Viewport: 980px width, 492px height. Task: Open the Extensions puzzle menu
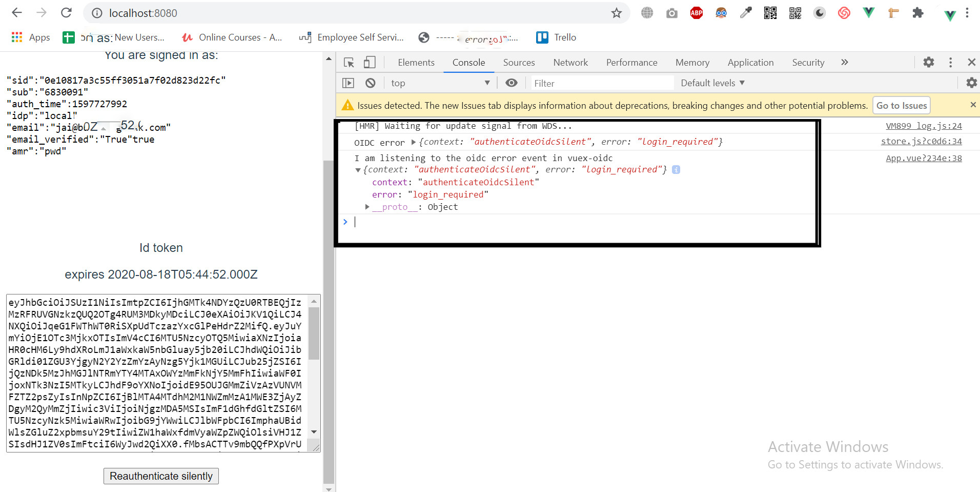pyautogui.click(x=918, y=13)
